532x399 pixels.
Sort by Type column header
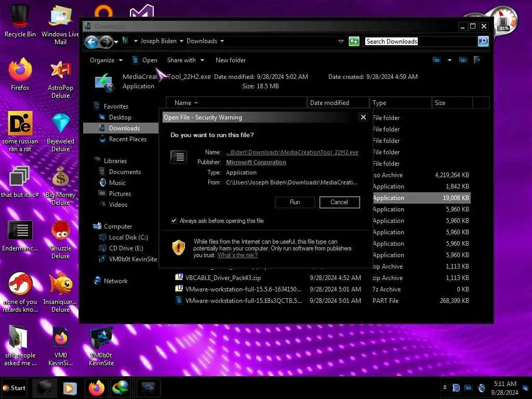pyautogui.click(x=401, y=103)
